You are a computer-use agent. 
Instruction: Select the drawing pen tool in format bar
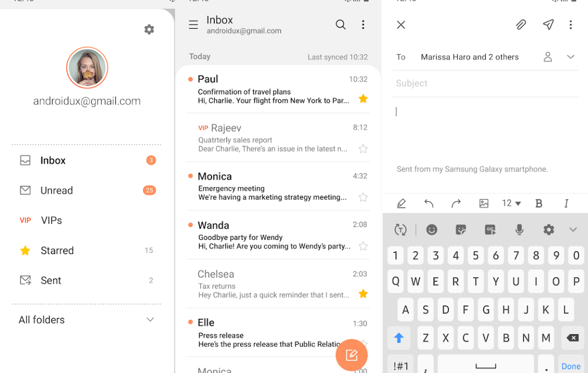401,203
